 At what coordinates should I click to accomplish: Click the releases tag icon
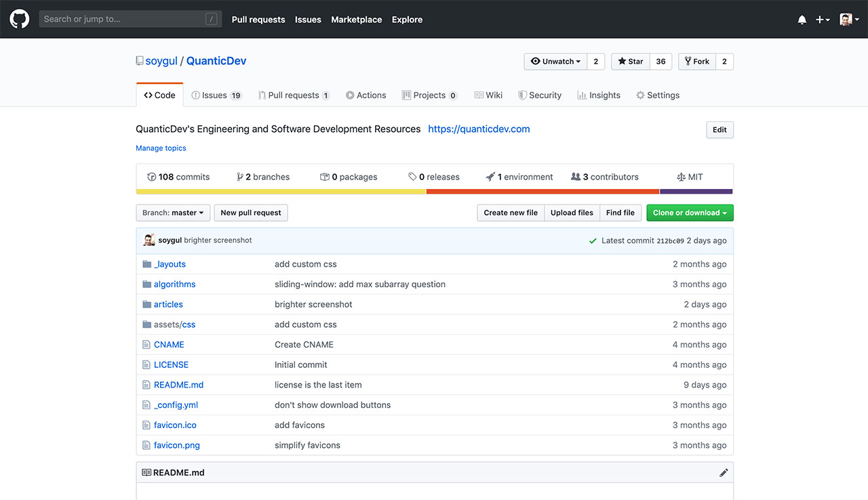(412, 177)
